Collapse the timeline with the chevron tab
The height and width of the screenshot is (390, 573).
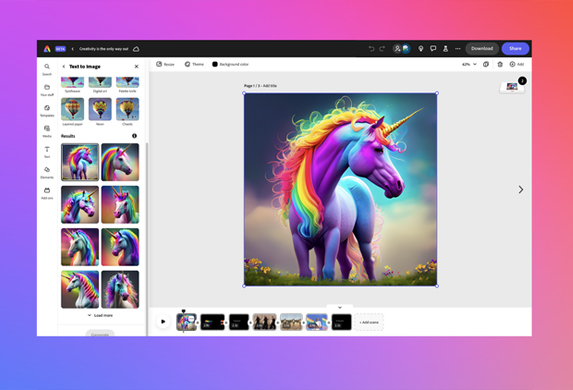tap(340, 307)
